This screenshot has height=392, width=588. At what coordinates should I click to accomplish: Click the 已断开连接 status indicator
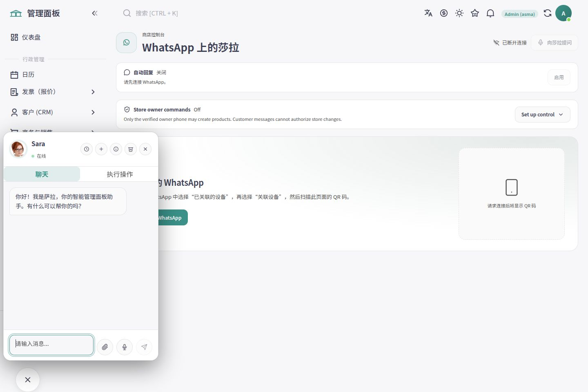click(510, 42)
